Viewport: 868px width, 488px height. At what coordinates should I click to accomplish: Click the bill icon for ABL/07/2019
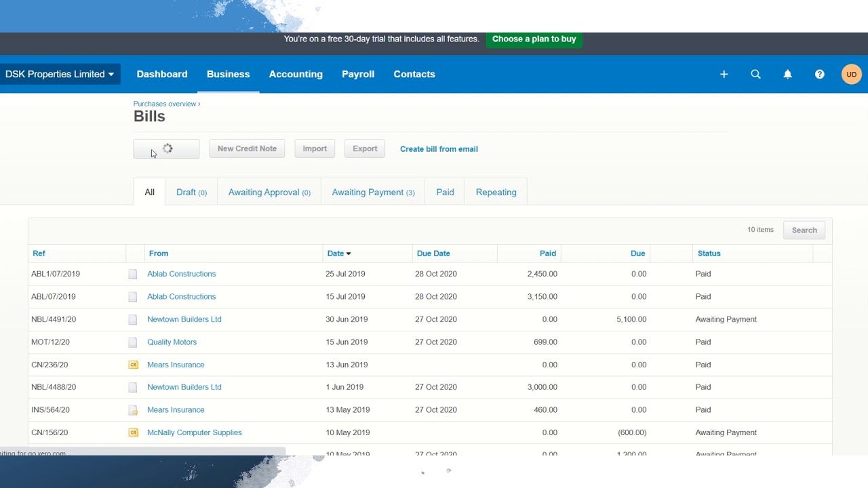point(133,297)
